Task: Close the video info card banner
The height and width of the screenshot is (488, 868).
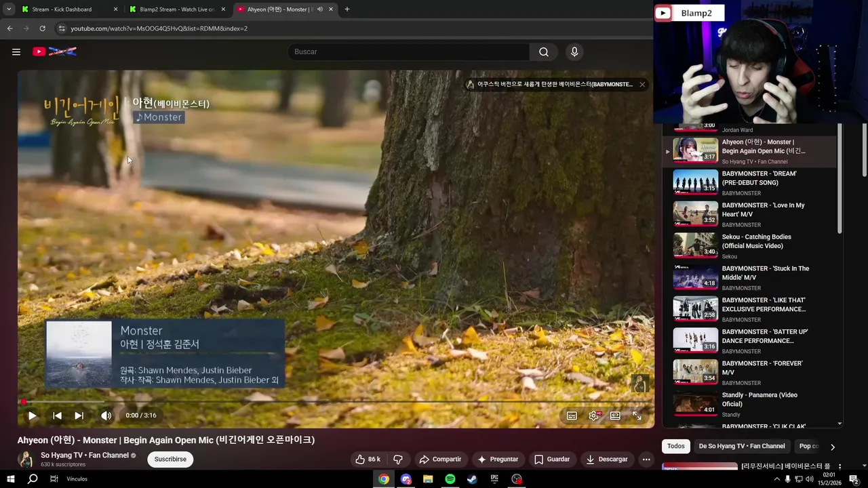Action: click(642, 84)
